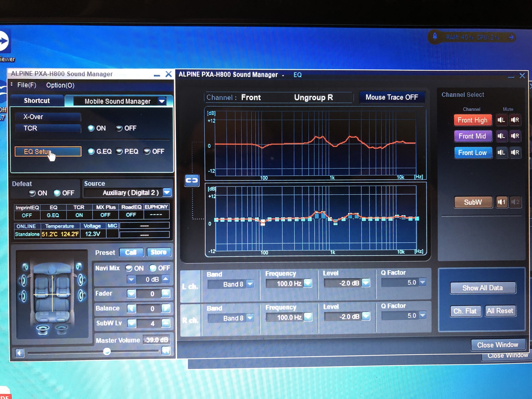Click the master volume mute speaker icon
The height and width of the screenshot is (399, 532).
[x=20, y=353]
